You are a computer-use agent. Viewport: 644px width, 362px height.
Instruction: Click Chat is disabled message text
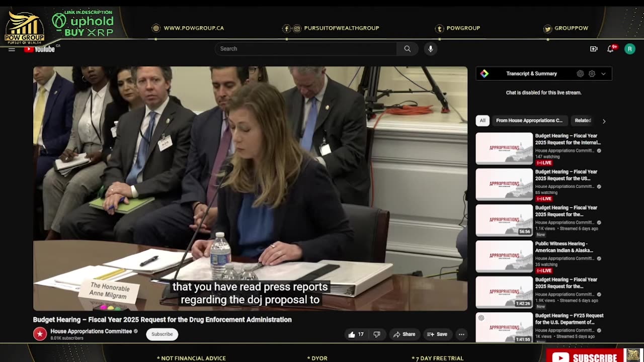(x=543, y=93)
